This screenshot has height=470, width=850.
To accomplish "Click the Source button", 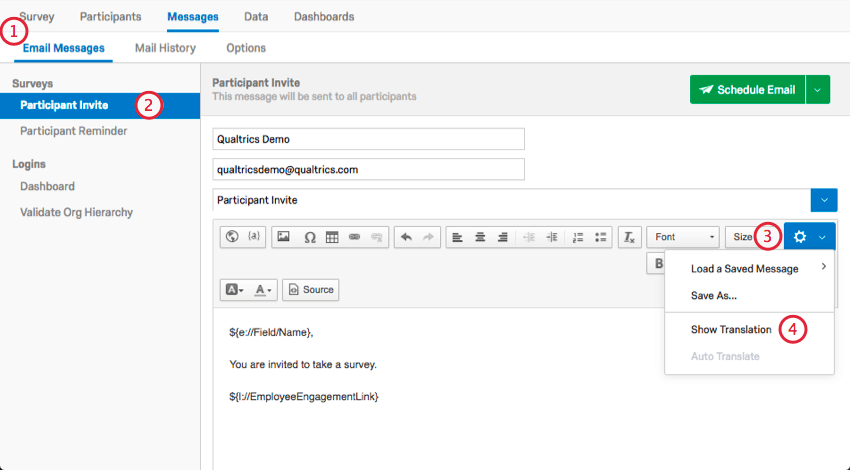I will click(311, 289).
